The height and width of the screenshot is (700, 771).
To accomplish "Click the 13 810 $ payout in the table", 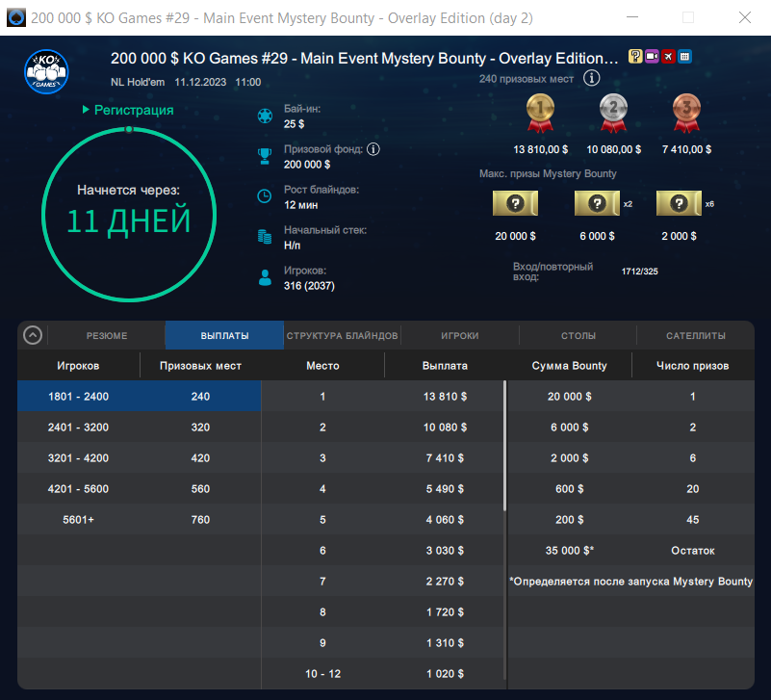I will click(445, 397).
